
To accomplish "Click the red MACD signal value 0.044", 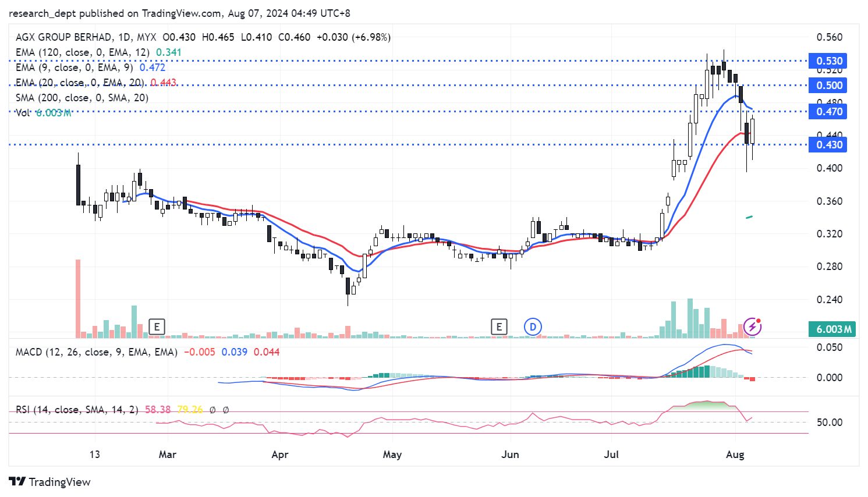I will point(267,352).
